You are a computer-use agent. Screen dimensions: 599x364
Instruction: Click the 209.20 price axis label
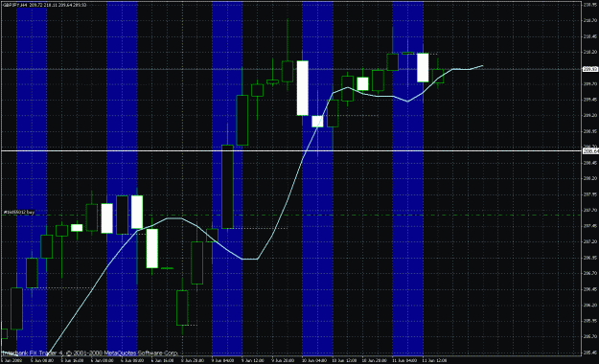590,115
